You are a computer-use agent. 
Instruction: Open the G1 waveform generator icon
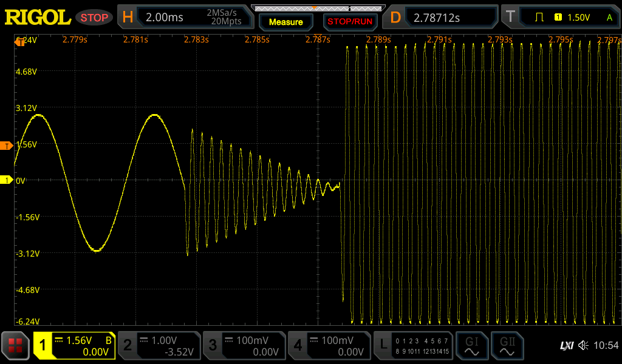click(x=471, y=346)
